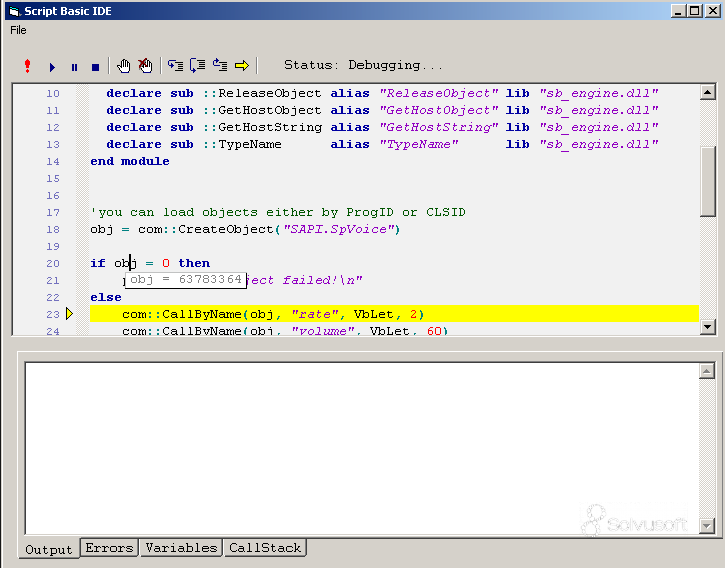
Task: Open the File menu
Action: coord(18,30)
